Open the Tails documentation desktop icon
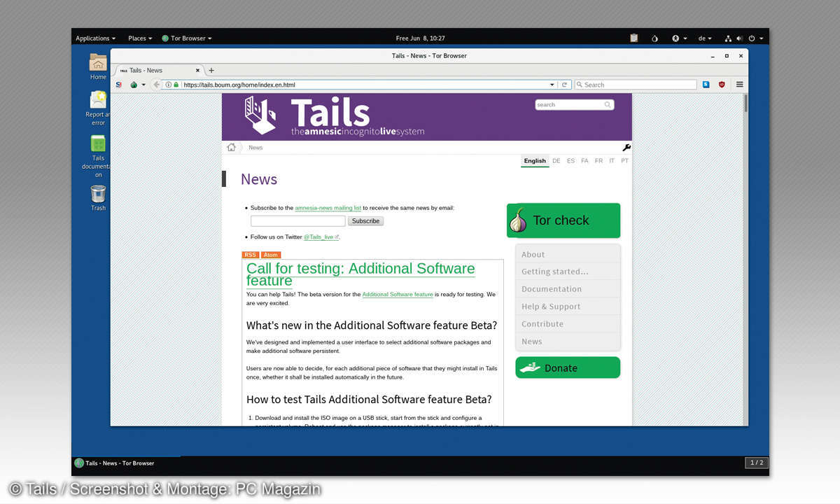The width and height of the screenshot is (840, 504). coord(98,156)
